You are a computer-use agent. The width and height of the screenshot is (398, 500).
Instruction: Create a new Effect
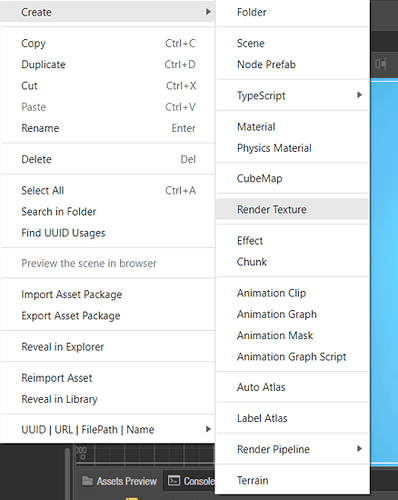292,241
